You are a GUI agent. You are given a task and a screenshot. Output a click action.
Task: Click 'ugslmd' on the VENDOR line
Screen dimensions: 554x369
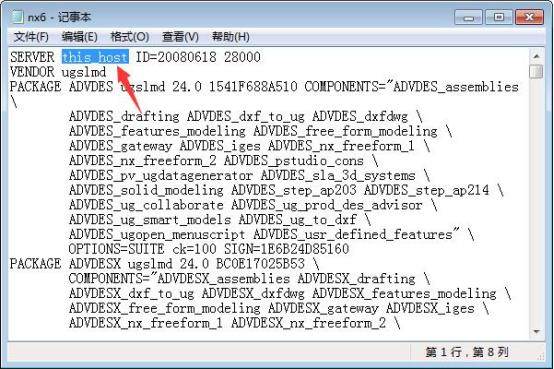pyautogui.click(x=84, y=72)
